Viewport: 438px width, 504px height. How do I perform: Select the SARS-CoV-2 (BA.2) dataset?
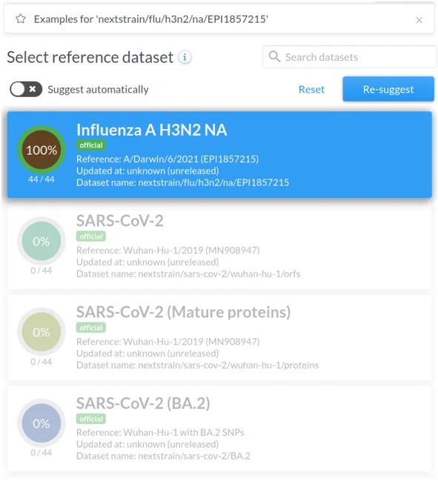click(x=219, y=429)
